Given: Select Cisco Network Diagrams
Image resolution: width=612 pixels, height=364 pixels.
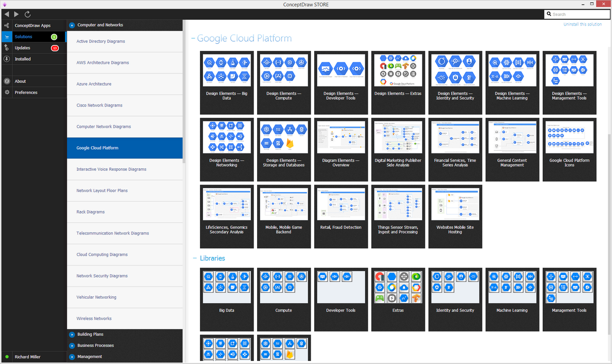Looking at the screenshot, I should [x=124, y=106].
